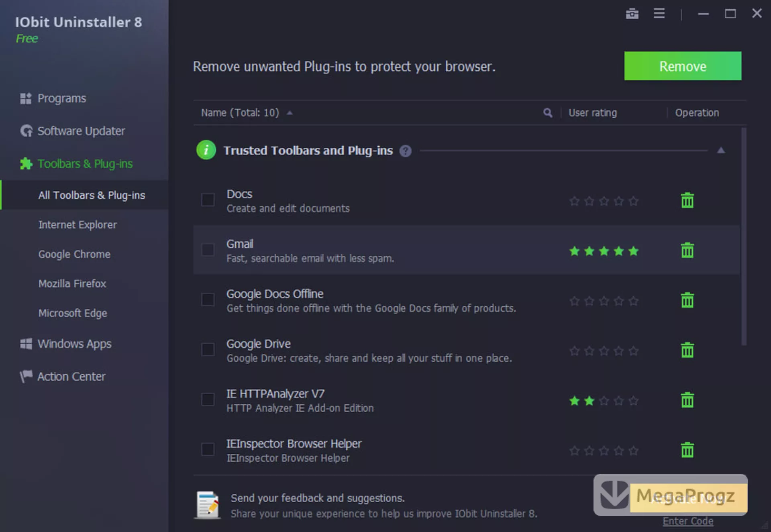
Task: Click trash icon for Google Docs Offline
Action: (x=687, y=300)
